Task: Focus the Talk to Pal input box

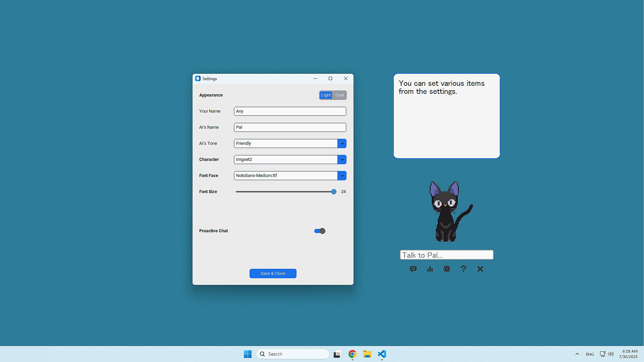Action: click(x=446, y=255)
